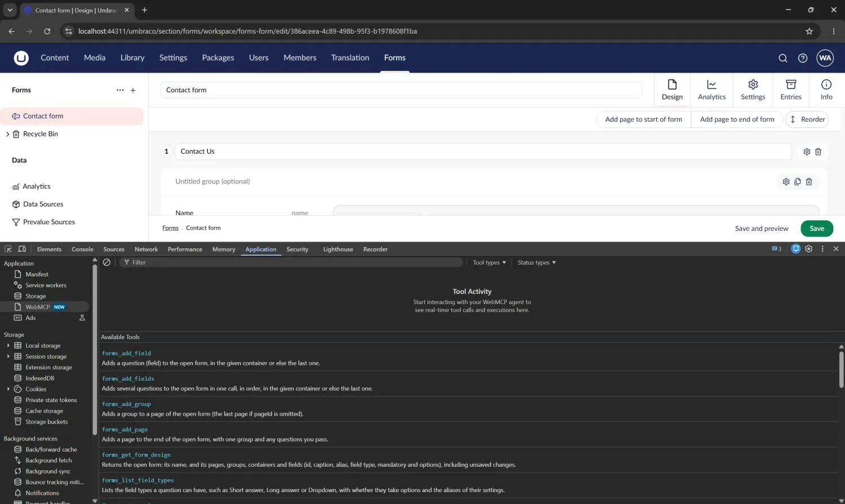845x504 pixels.
Task: Select Data Sources in the Forms sidebar
Action: coord(43,204)
